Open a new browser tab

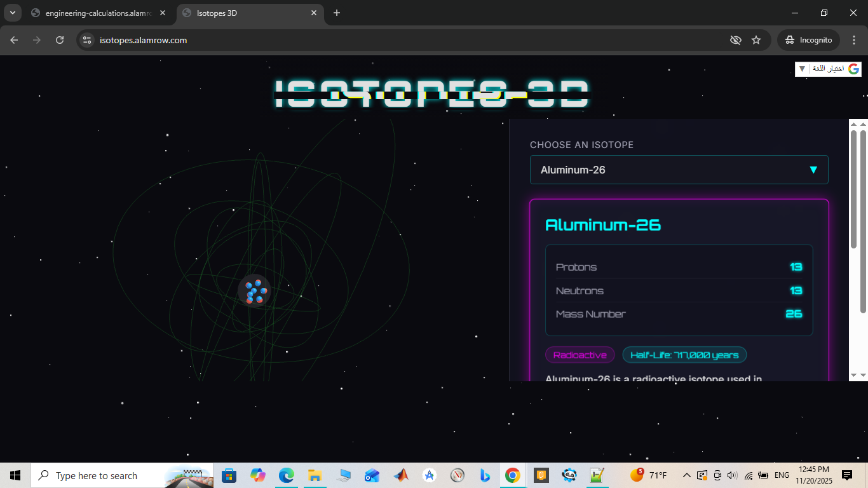click(x=337, y=13)
